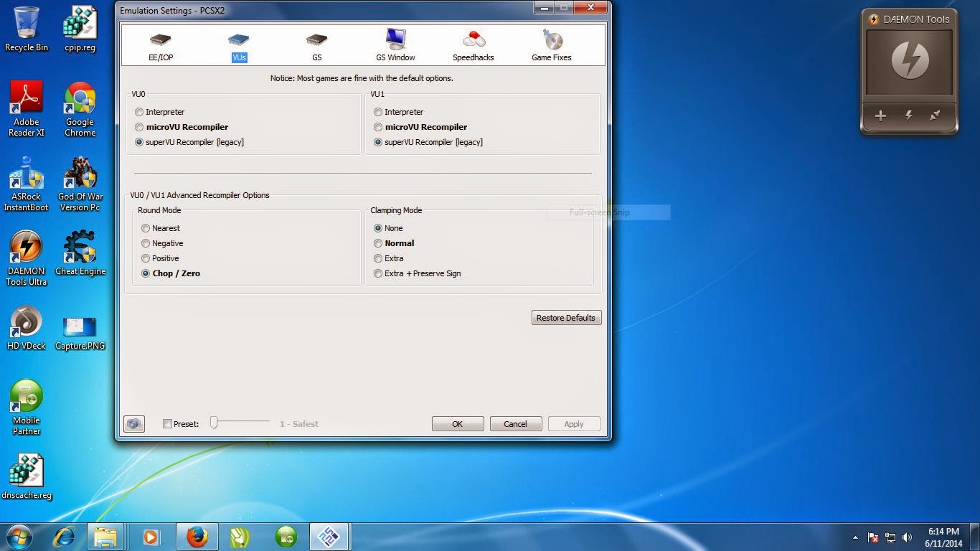
Task: Open the volume control in the tray
Action: pyautogui.click(x=907, y=537)
